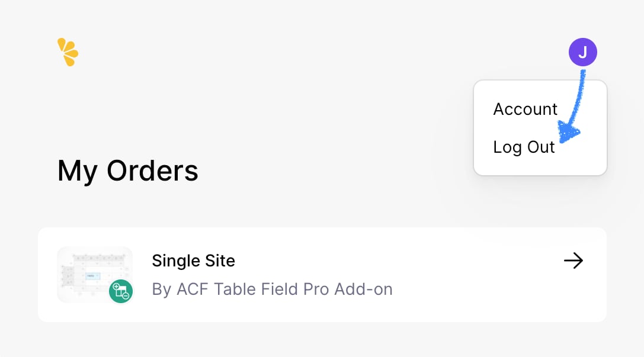Click the word Site in the order name
The height and width of the screenshot is (357, 644).
220,260
